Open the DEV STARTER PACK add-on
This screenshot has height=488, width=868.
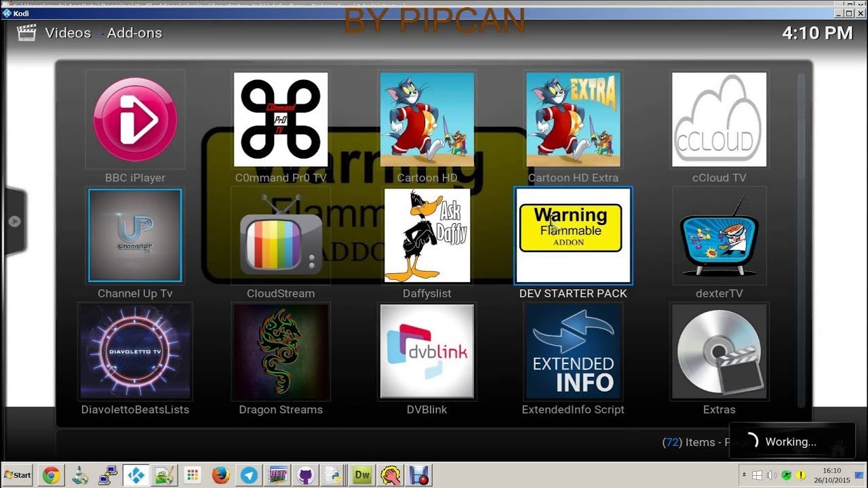tap(574, 235)
